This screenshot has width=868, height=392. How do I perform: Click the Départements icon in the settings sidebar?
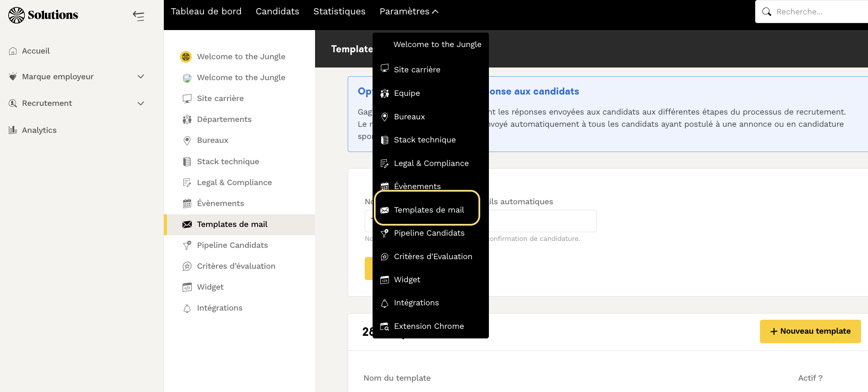point(187,119)
